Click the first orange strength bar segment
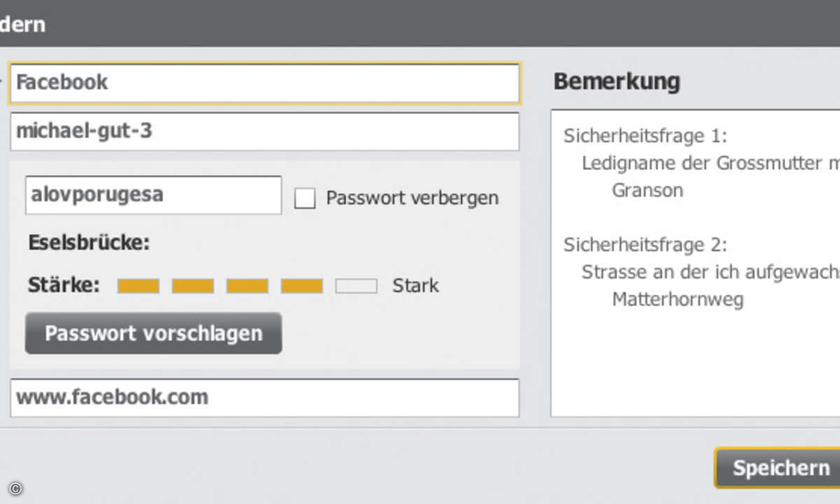 point(138,286)
